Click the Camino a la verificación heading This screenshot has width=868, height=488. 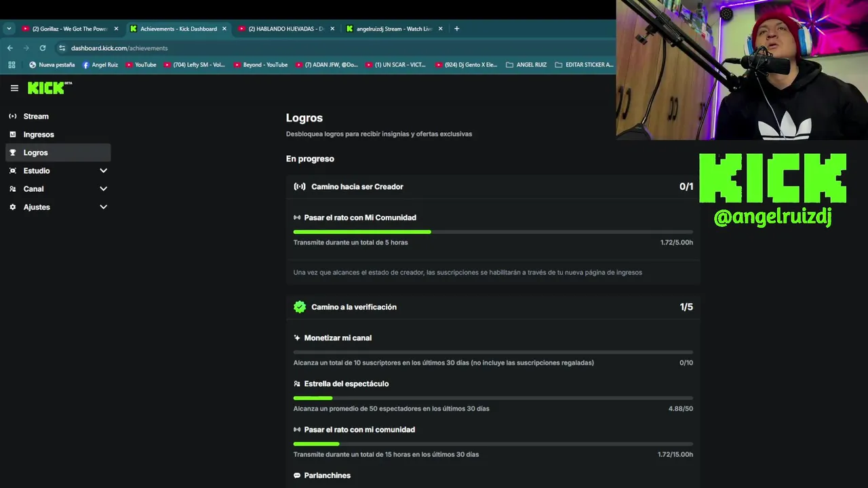354,307
